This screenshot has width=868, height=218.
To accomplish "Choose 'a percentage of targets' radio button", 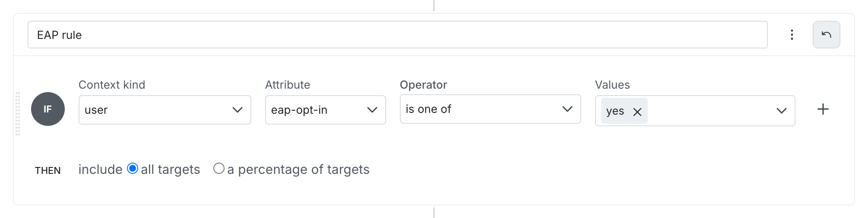I will point(219,169).
